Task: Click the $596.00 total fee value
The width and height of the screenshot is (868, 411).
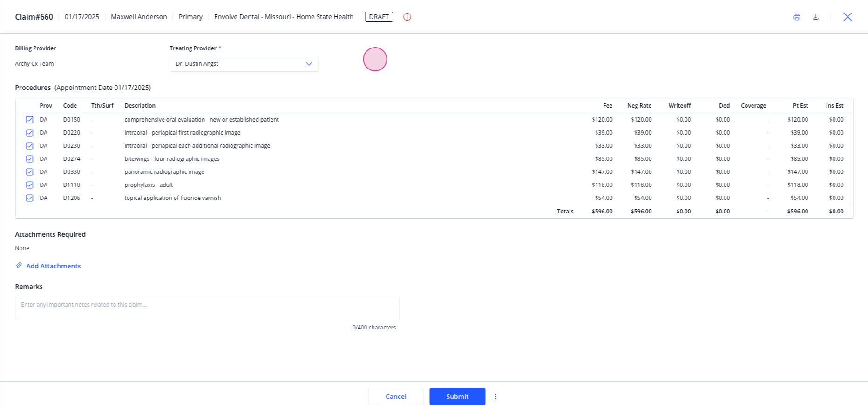Action: pos(602,212)
